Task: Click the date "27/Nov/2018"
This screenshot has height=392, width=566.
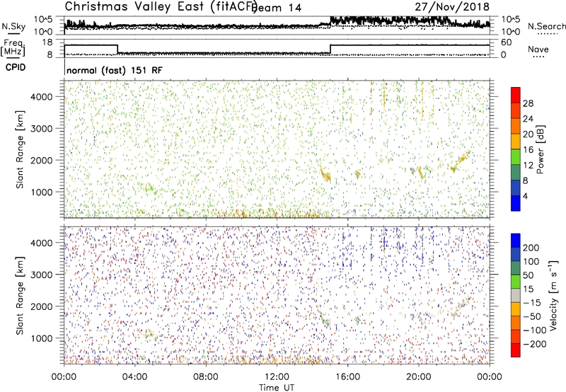Action: tap(452, 7)
